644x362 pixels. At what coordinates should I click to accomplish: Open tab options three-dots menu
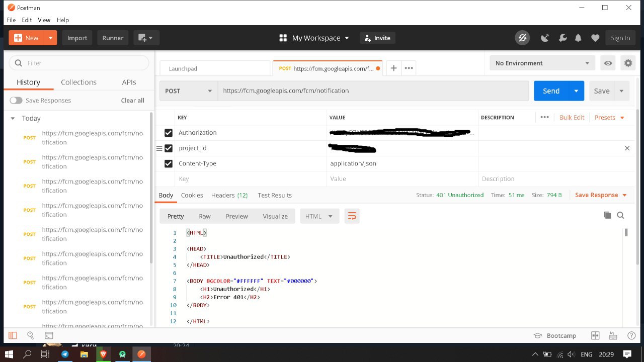click(409, 68)
